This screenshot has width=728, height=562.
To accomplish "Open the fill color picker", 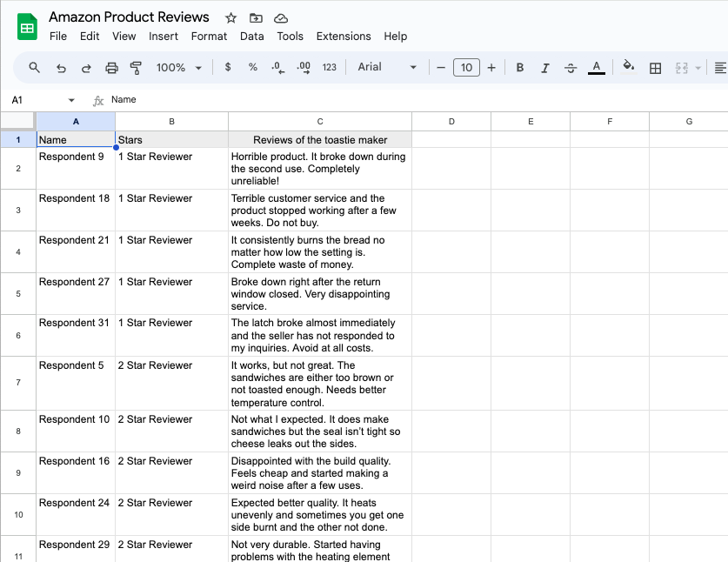I will click(x=629, y=67).
